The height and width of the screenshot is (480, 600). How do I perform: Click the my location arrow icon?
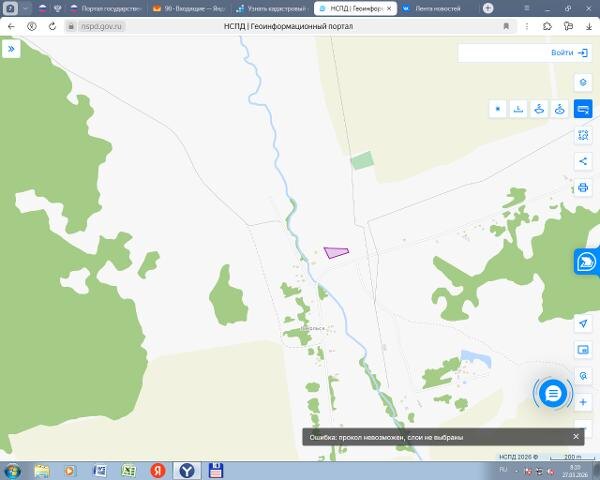coord(583,323)
